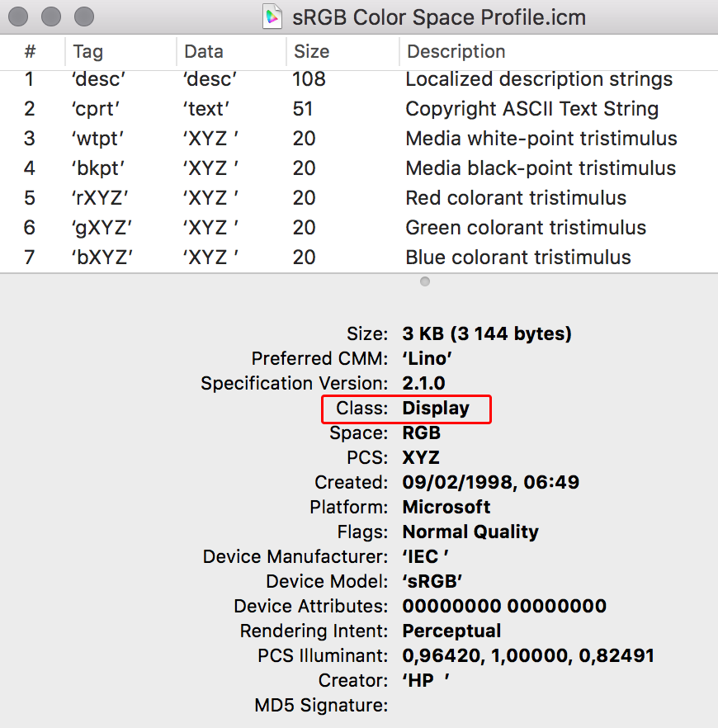This screenshot has height=728, width=718.
Task: Select the 'rXYZ' red colorant row
Action: pyautogui.click(x=359, y=198)
